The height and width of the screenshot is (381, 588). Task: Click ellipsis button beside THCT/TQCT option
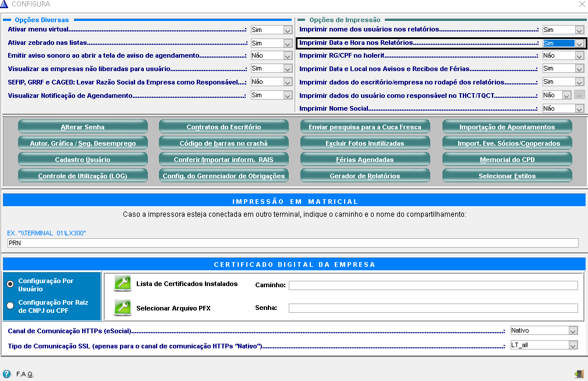pos(579,96)
